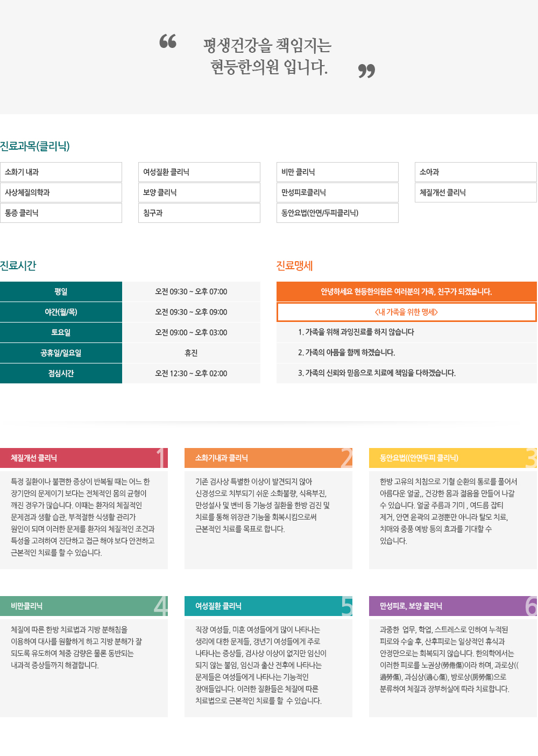The height and width of the screenshot is (756, 538).
Task: Select 사상체질의학과 from the clinic list
Action: click(61, 193)
